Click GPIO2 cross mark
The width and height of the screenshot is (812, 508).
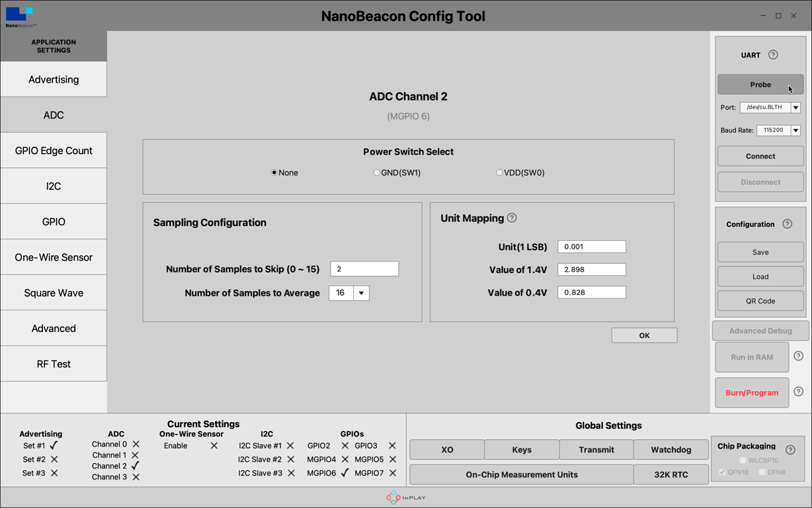click(x=345, y=446)
